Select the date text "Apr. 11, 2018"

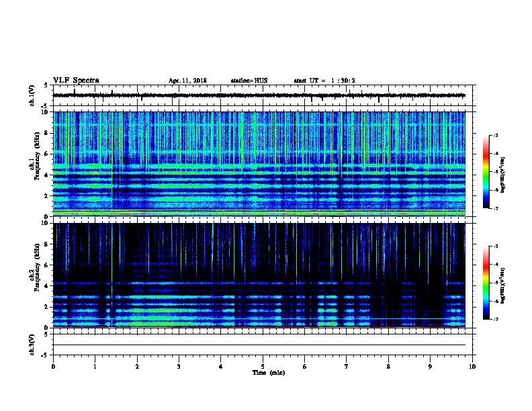pos(187,81)
